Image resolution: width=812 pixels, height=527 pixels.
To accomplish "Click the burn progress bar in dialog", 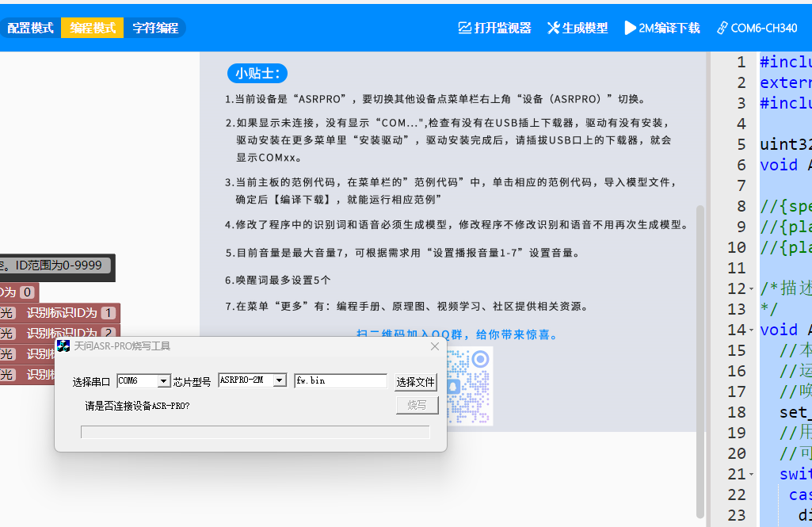I will click(255, 432).
